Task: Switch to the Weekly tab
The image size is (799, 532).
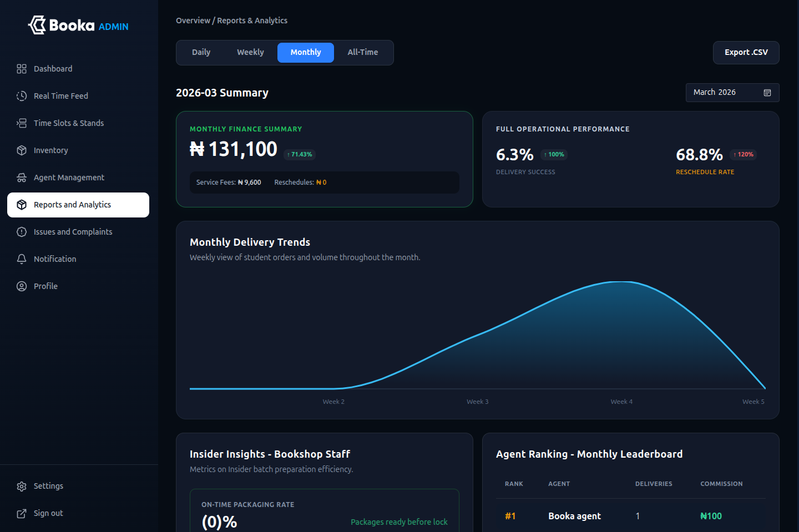Action: 250,53
